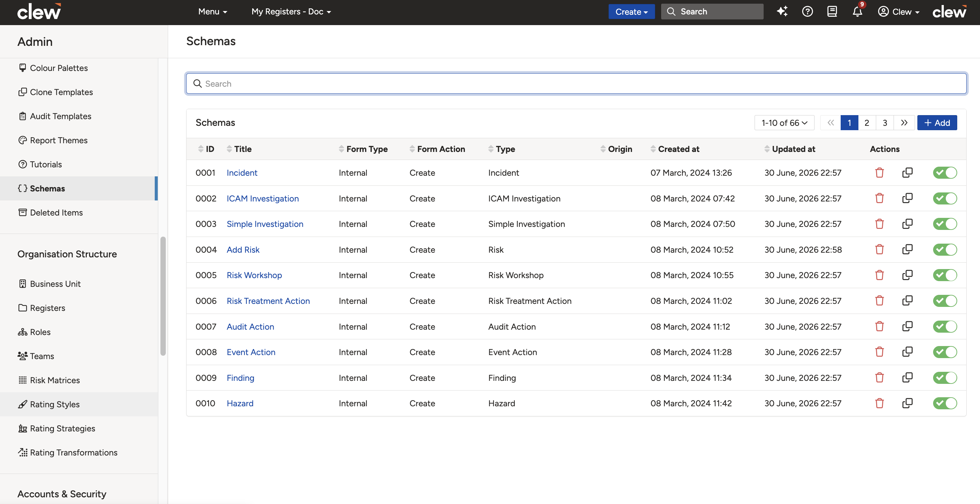Image resolution: width=980 pixels, height=504 pixels.
Task: Toggle the ICAM Investigation enabled switch
Action: pyautogui.click(x=944, y=198)
